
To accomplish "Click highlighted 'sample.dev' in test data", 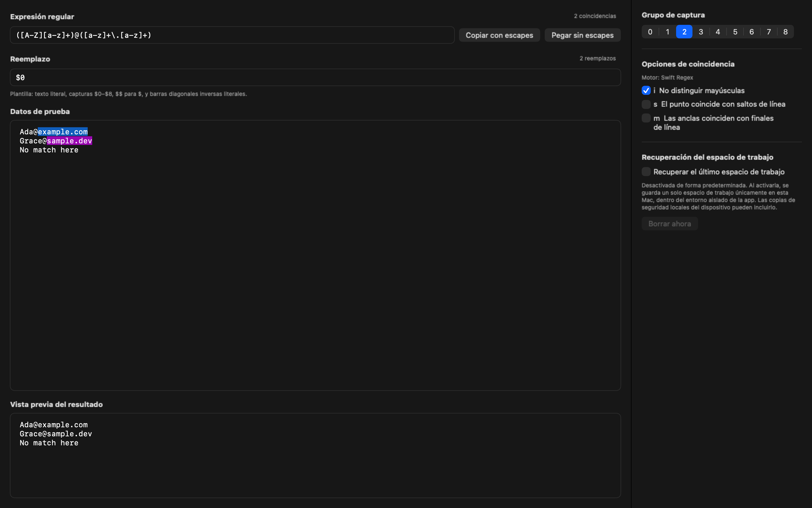I will (x=69, y=141).
